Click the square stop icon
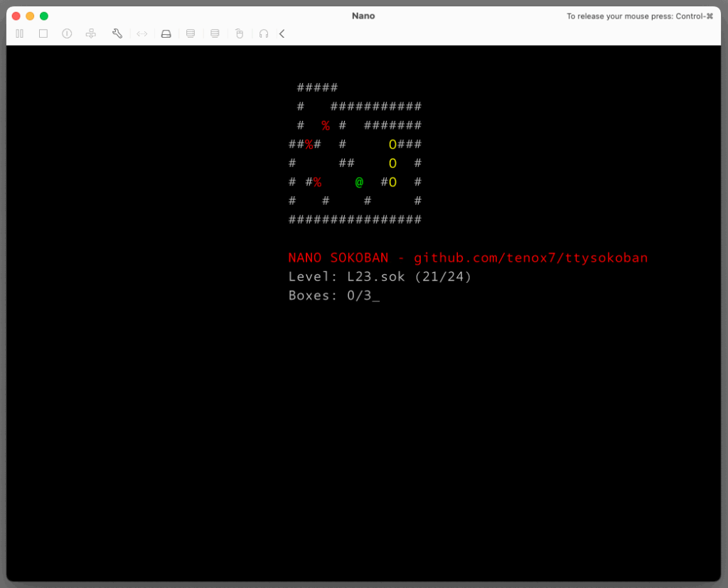The height and width of the screenshot is (588, 728). click(43, 33)
